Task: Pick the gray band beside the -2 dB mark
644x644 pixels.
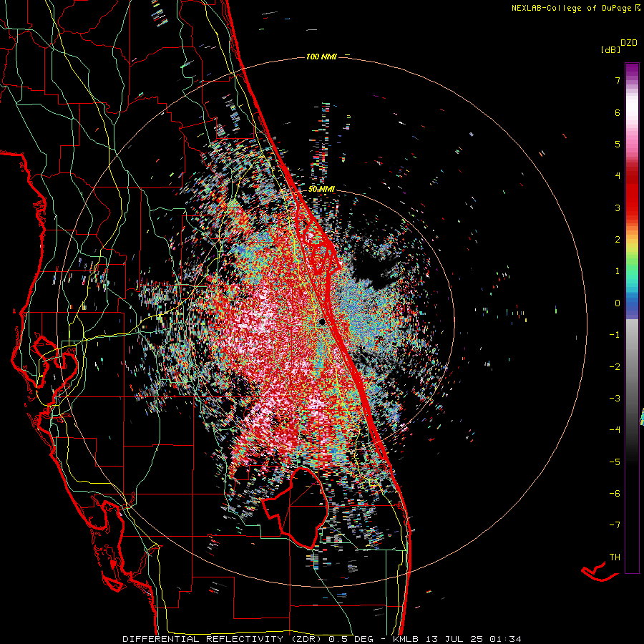Action: 632,367
